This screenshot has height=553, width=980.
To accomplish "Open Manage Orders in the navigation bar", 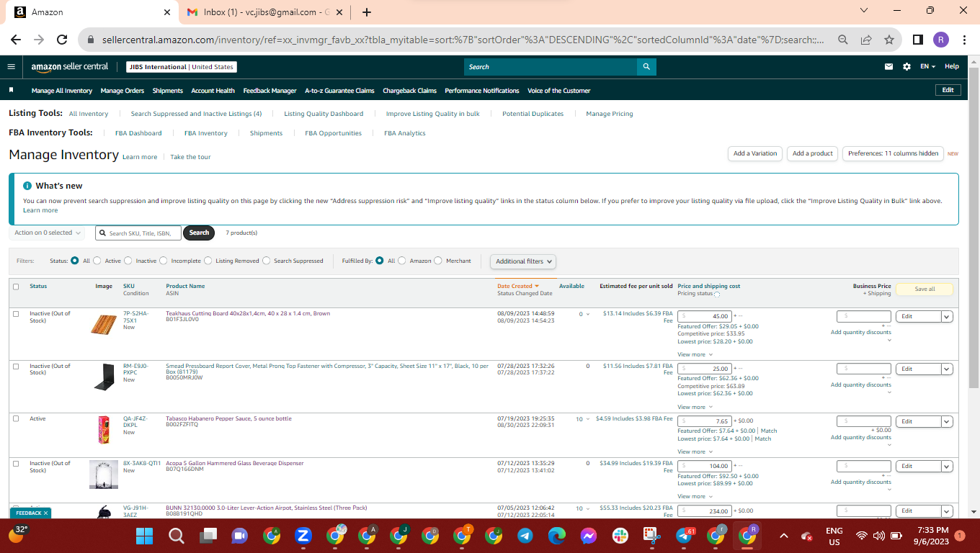I will pyautogui.click(x=122, y=91).
